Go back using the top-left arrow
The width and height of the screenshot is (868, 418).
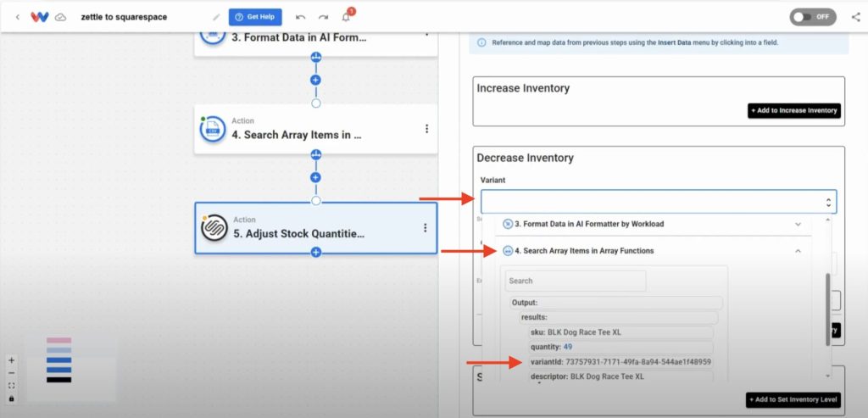[x=17, y=17]
